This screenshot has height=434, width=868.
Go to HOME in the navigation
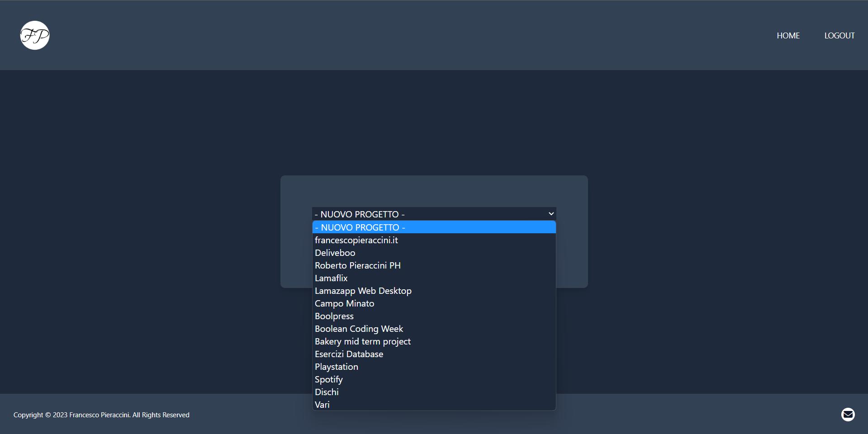click(788, 35)
